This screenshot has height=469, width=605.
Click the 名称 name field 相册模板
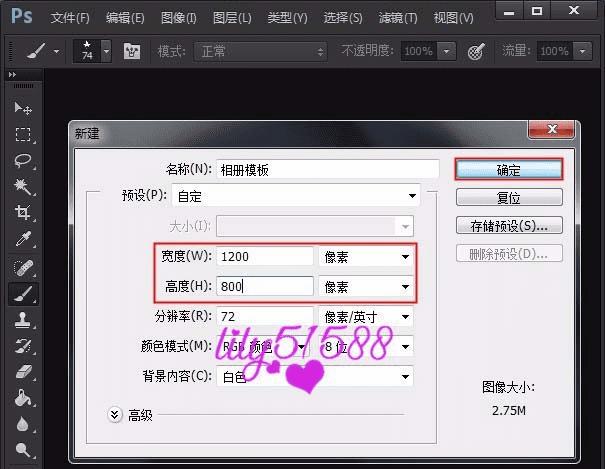tap(328, 169)
